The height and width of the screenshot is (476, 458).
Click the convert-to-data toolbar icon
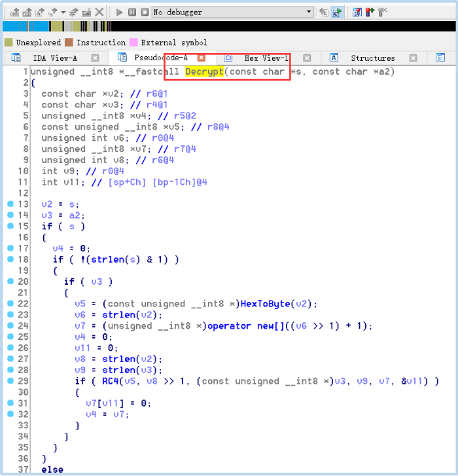27,12
